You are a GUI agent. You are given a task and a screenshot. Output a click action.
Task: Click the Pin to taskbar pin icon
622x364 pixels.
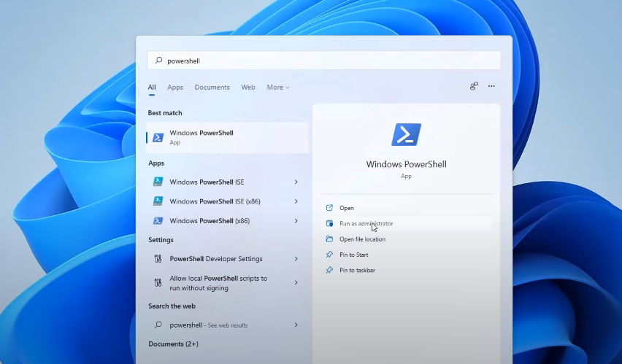point(329,270)
